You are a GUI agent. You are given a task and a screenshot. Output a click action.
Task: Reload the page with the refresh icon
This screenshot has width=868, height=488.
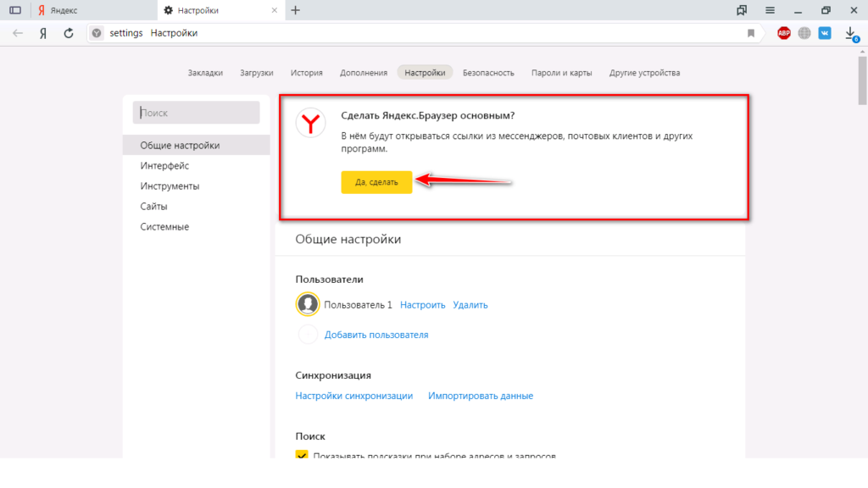69,33
